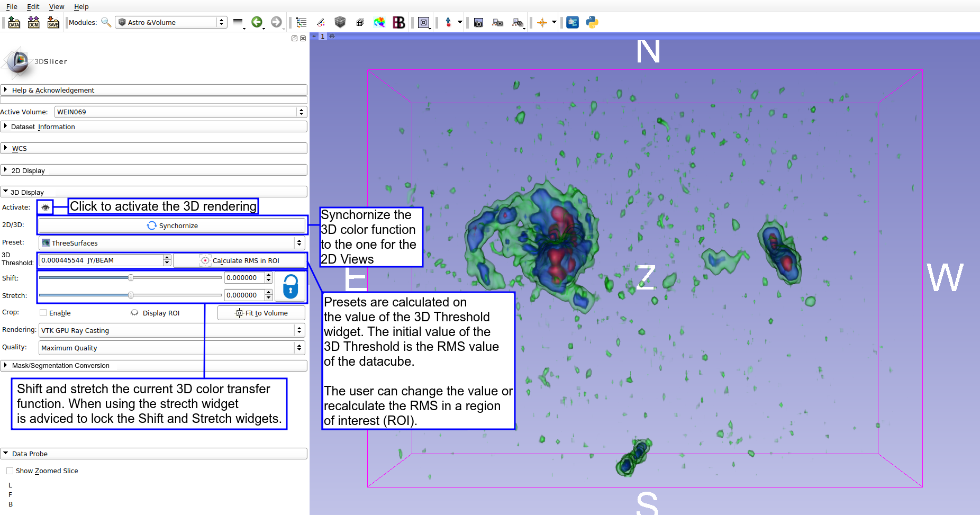Open the ThreeSurfaces preset dropdown
The image size is (980, 515).
(172, 243)
